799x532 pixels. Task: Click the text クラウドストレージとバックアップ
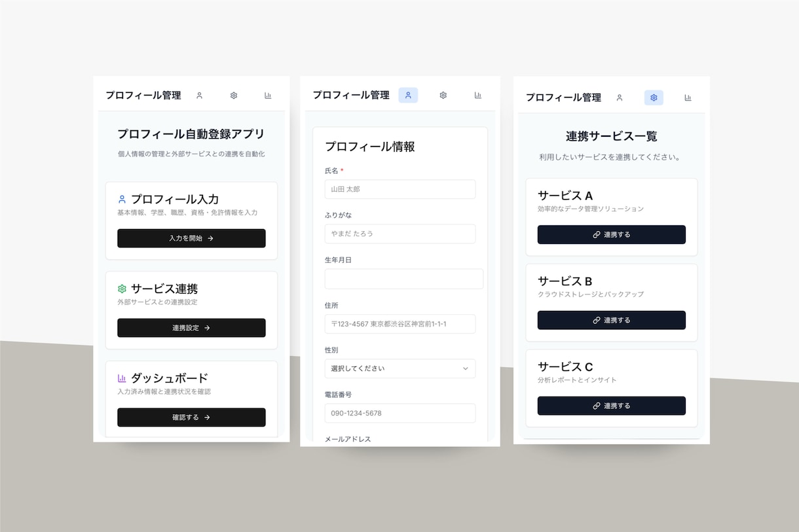click(591, 294)
